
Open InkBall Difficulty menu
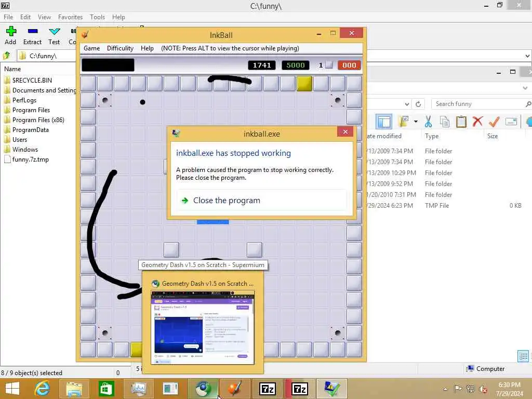(120, 48)
